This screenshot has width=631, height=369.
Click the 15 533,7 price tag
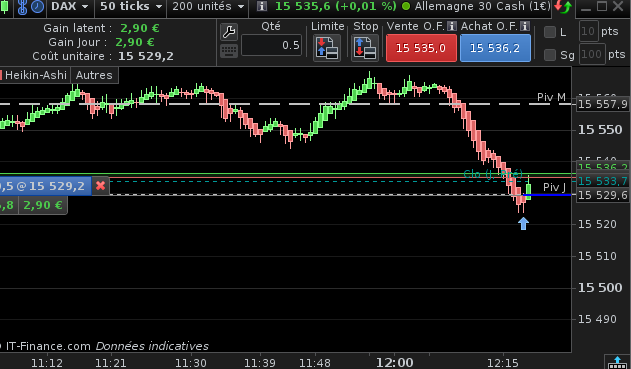click(x=602, y=181)
